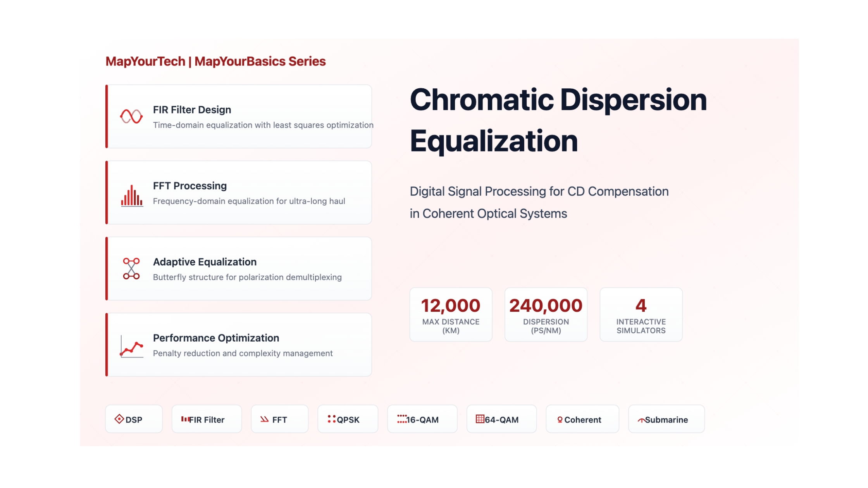Select the FFT tag chip

pyautogui.click(x=280, y=419)
